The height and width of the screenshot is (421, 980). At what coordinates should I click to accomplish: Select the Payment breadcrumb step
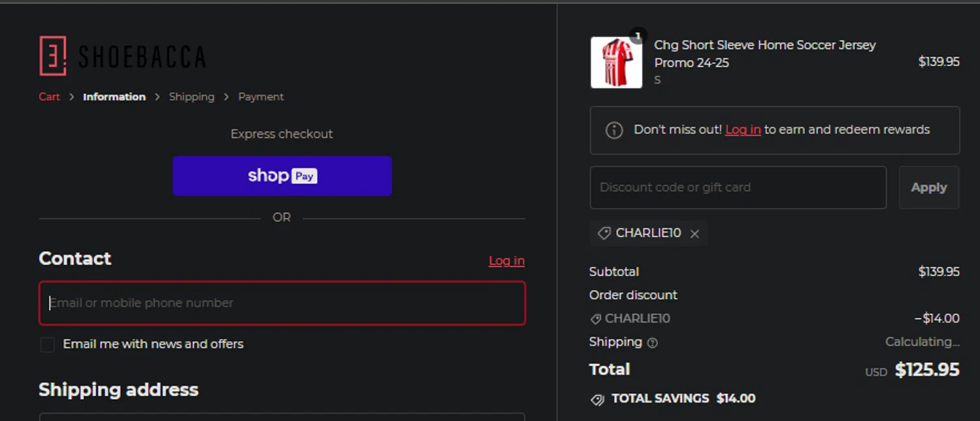261,97
